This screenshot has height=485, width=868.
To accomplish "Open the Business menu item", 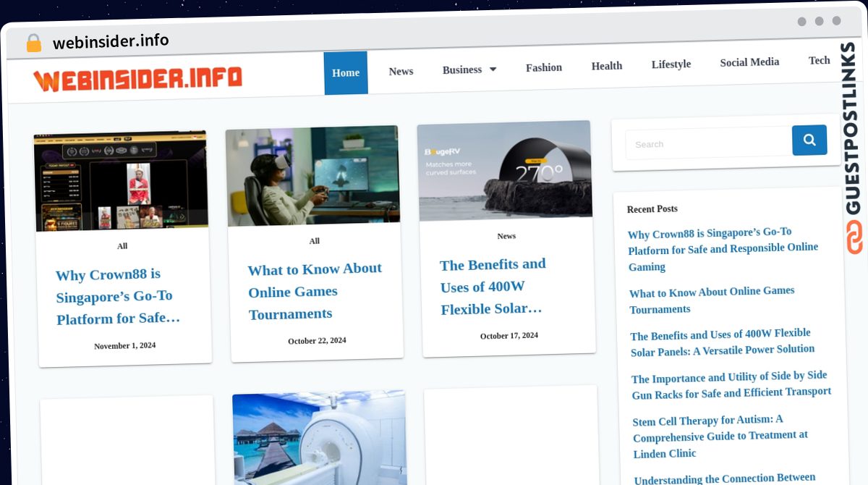I will (x=462, y=69).
